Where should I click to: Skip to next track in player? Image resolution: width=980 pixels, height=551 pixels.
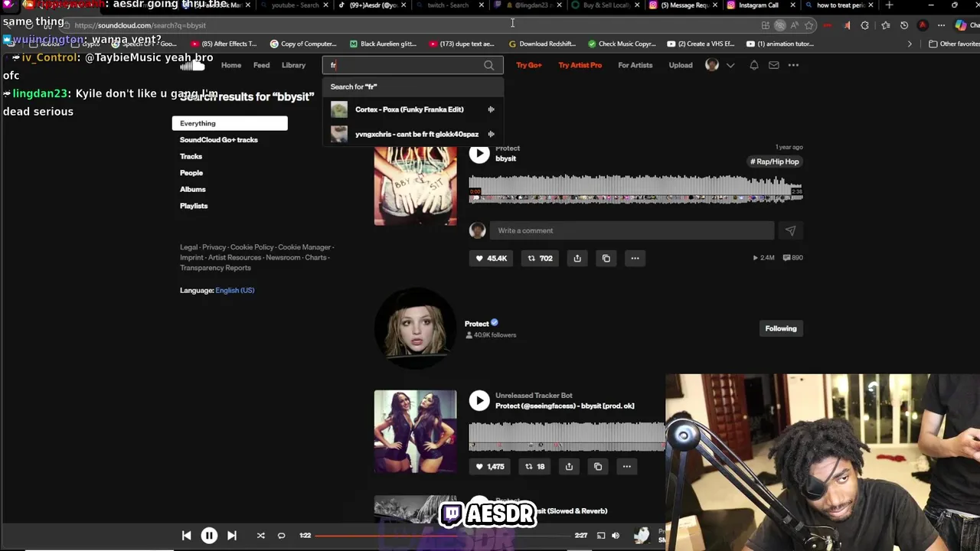click(x=232, y=536)
